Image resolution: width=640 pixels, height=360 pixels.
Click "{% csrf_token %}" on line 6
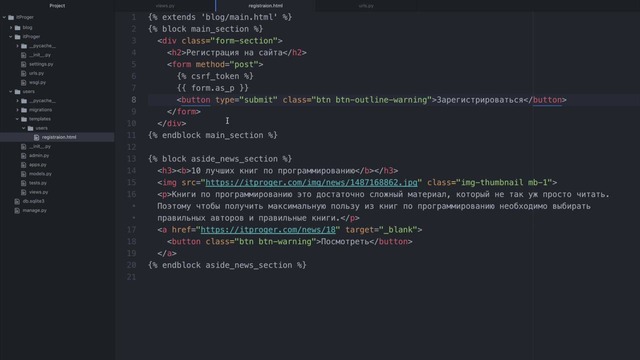tap(215, 76)
